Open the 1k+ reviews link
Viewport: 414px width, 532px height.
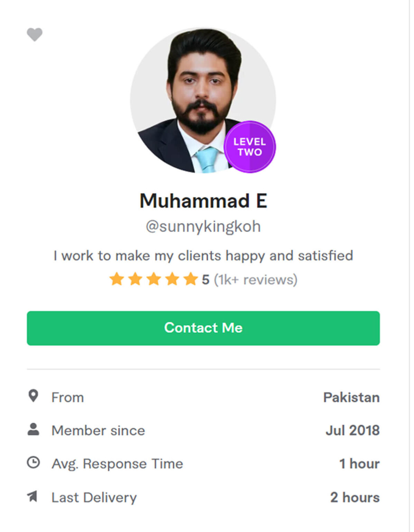click(255, 280)
